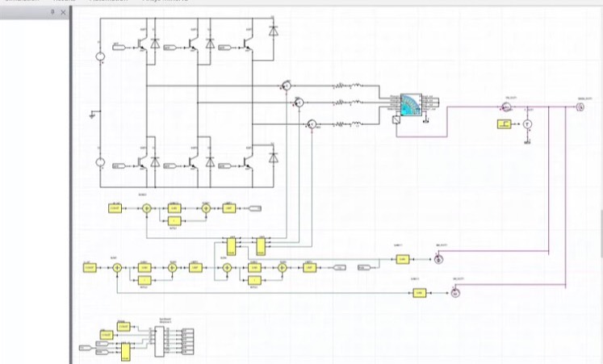Select the inductor on the bottom phase line

click(356, 123)
